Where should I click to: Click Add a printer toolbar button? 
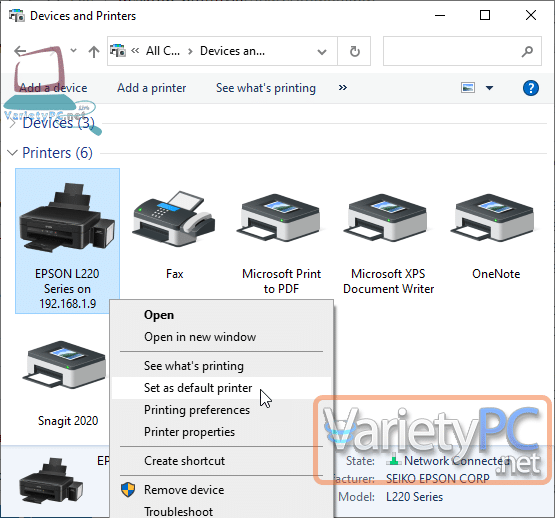[x=151, y=88]
